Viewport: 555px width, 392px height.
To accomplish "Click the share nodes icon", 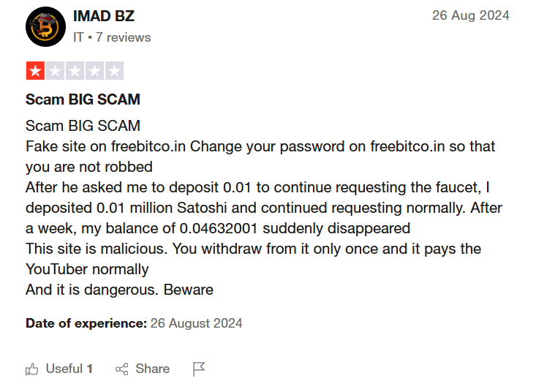I will [x=122, y=369].
